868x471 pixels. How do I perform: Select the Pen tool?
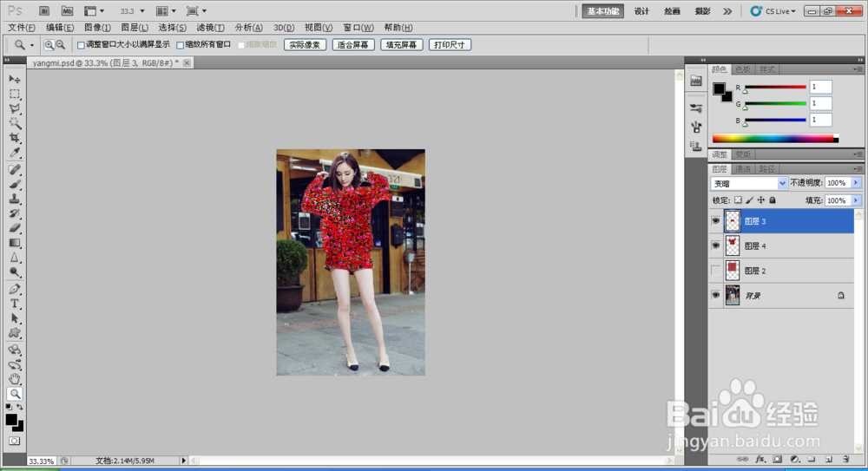(x=15, y=289)
